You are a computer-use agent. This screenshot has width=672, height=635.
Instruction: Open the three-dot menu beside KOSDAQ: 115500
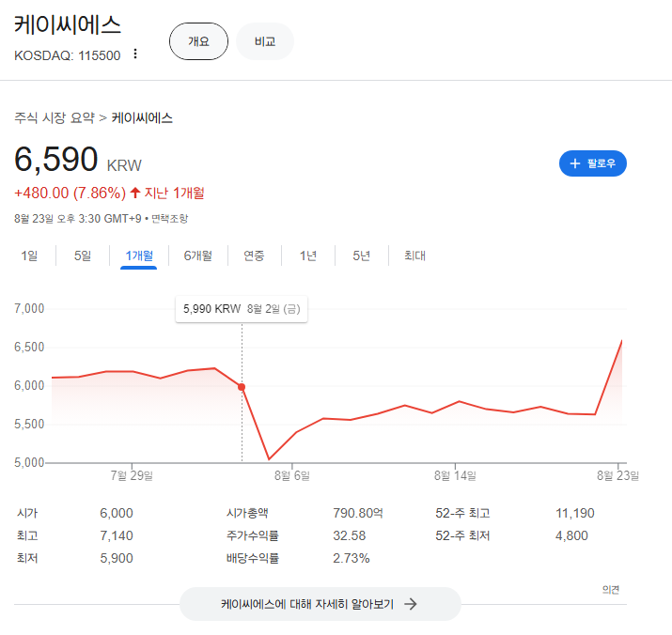click(135, 54)
